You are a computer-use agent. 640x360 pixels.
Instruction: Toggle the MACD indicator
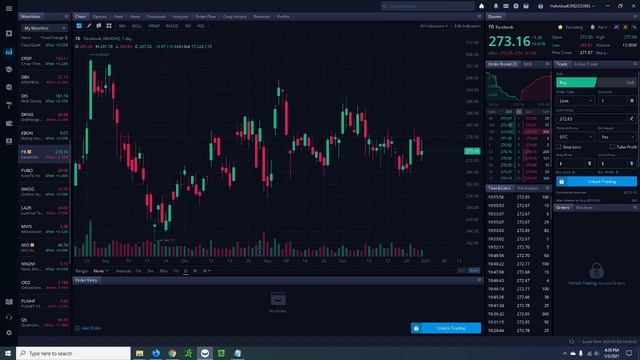pyautogui.click(x=172, y=26)
